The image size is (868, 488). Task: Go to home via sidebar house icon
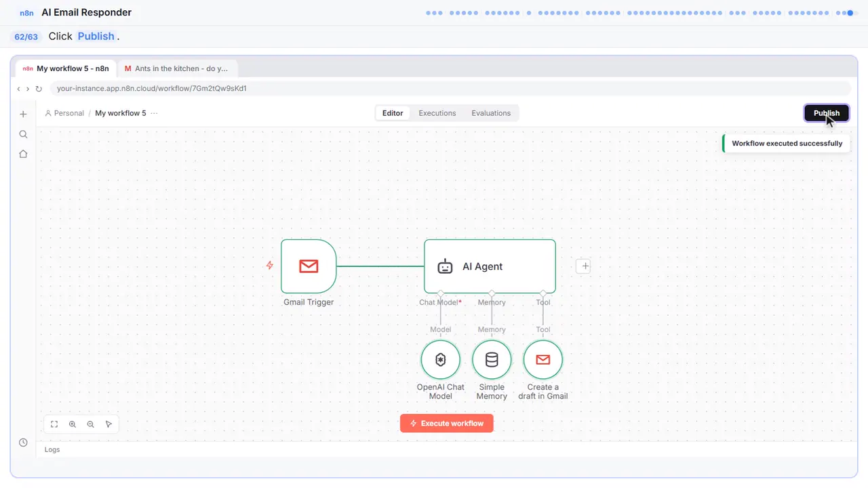[x=23, y=154]
